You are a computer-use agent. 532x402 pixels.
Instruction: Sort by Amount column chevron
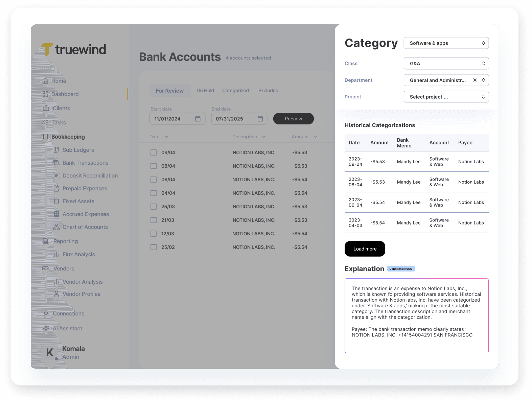click(x=316, y=137)
